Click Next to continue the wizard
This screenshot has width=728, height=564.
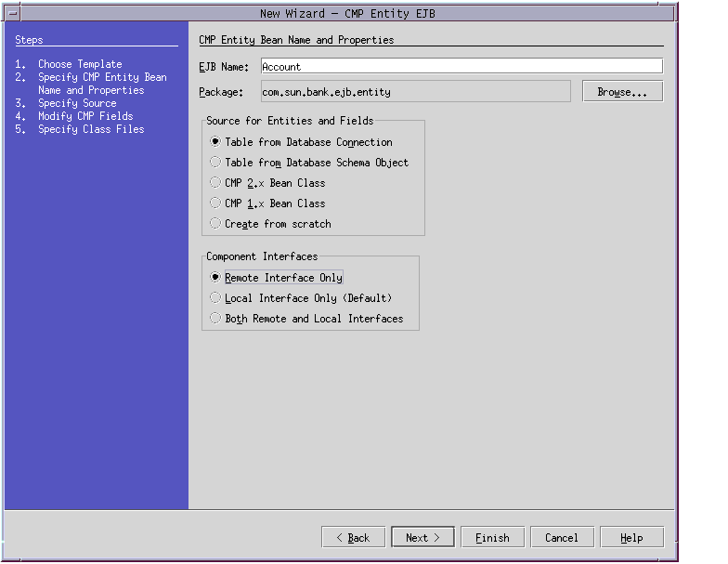pos(423,537)
